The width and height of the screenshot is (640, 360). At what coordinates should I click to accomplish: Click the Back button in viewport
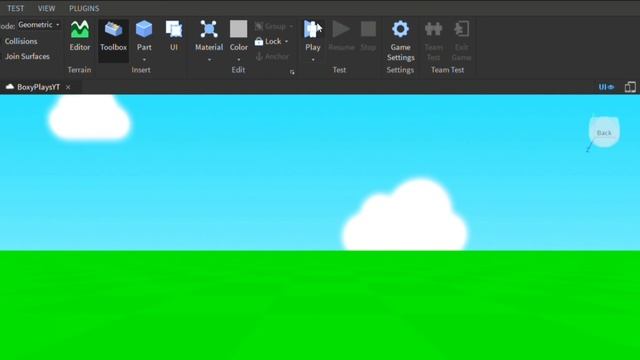tap(604, 132)
